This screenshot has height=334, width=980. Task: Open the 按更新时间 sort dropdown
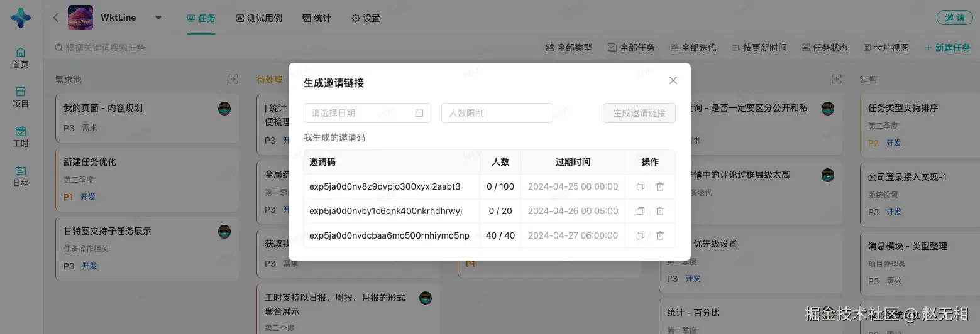tap(759, 48)
